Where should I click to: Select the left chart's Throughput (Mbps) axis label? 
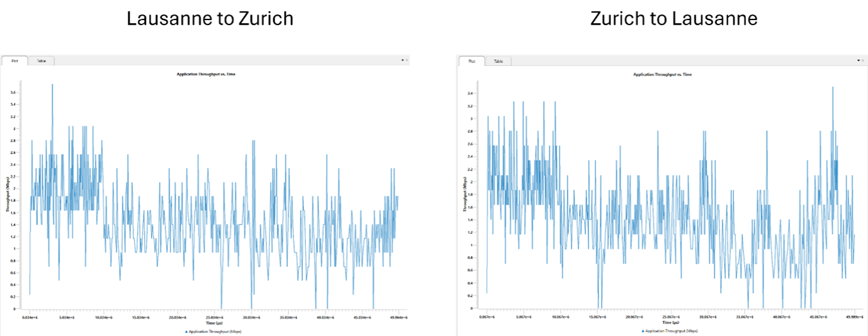[x=9, y=196]
